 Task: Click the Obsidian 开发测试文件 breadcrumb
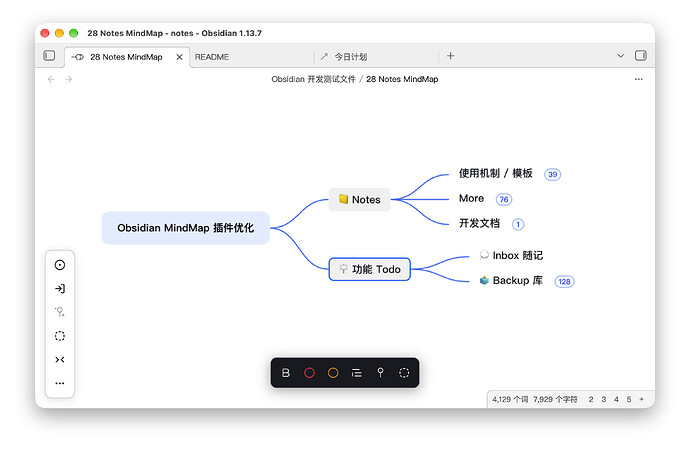point(313,79)
